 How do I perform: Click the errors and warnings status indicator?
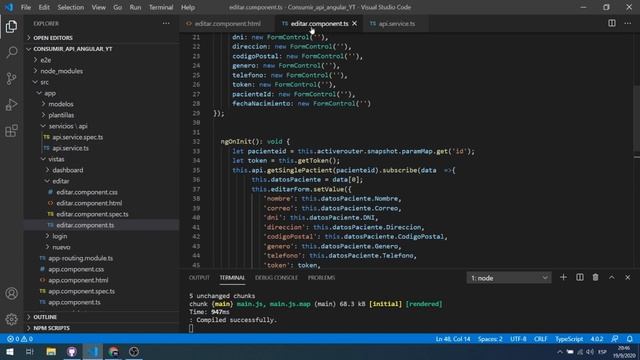pos(20,339)
